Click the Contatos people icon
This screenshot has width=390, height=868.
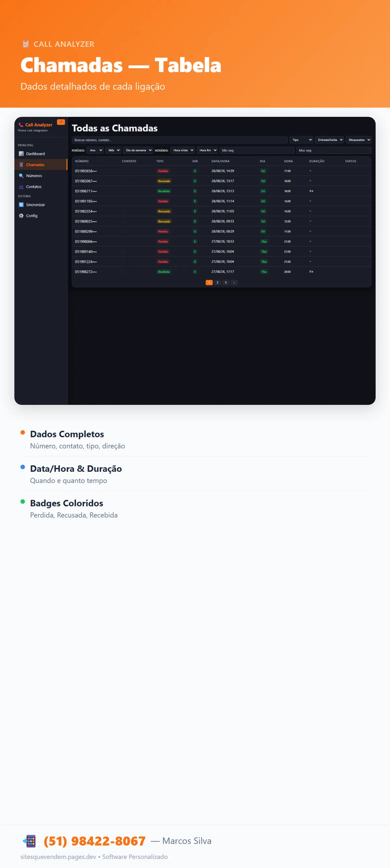pyautogui.click(x=21, y=187)
